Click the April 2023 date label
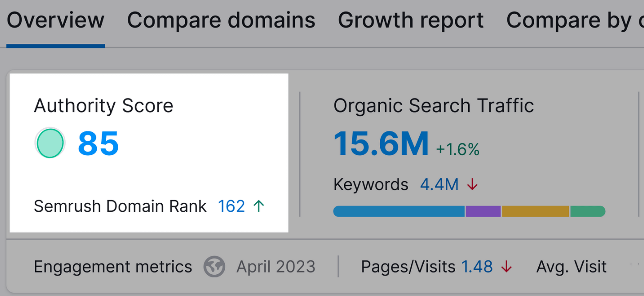The width and height of the screenshot is (644, 296). click(x=276, y=267)
